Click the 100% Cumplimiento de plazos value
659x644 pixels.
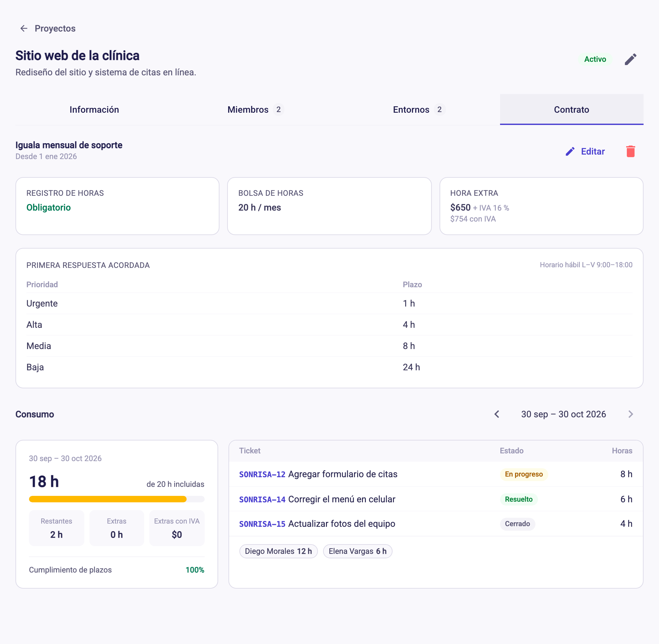(x=195, y=570)
